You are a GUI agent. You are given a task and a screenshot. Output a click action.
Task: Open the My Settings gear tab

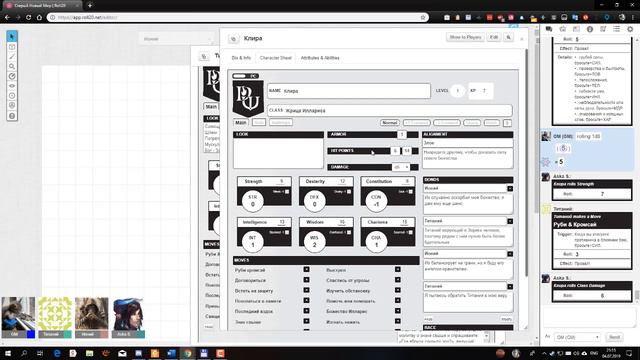tap(630, 29)
